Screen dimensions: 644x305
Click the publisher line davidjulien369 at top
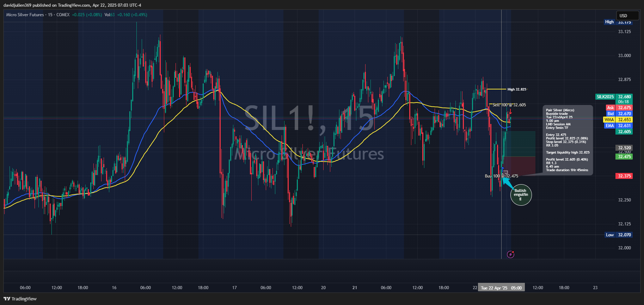point(72,5)
